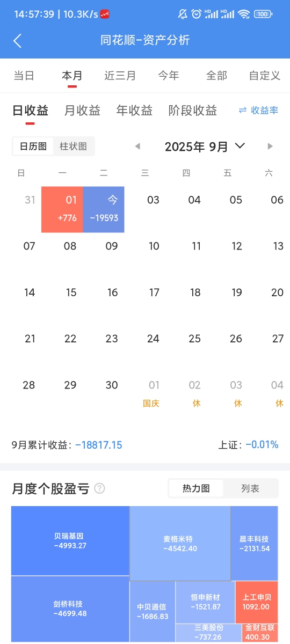Tap the alarm clock status icon
The image size is (290, 644).
pos(197,14)
